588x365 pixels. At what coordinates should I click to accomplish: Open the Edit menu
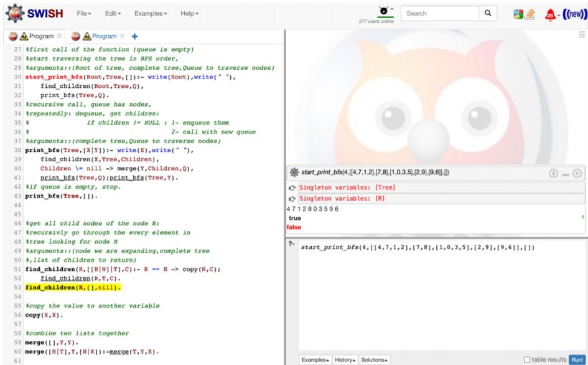[113, 14]
